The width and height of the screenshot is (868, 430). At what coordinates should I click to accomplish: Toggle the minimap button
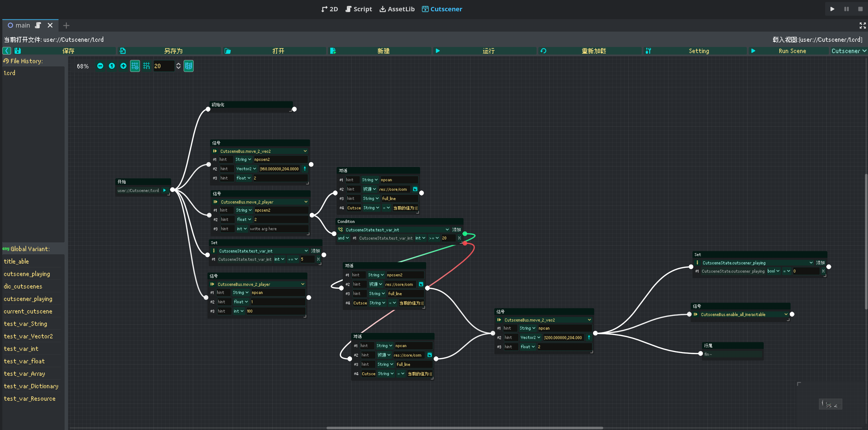(x=189, y=66)
